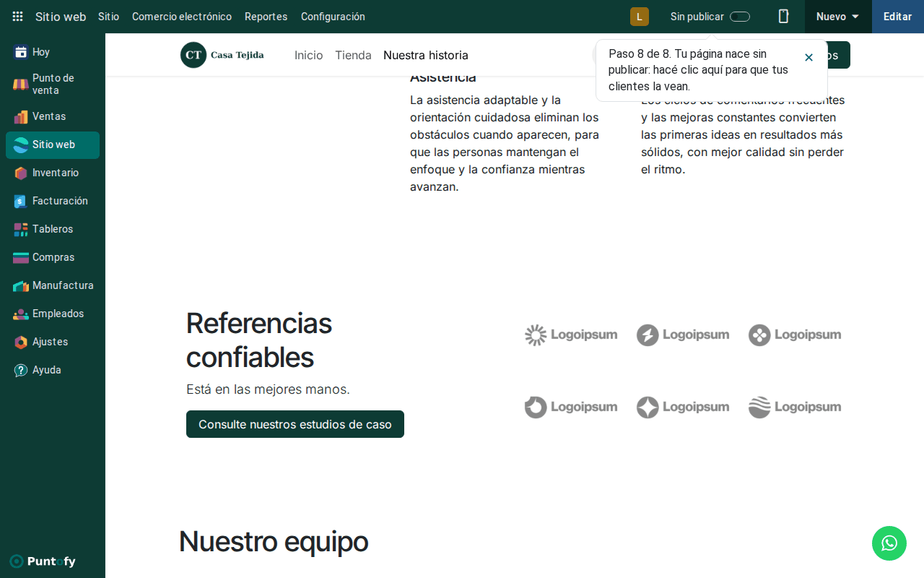The image size is (924, 578).
Task: Click the text Está en las mejores manos
Action: (268, 389)
